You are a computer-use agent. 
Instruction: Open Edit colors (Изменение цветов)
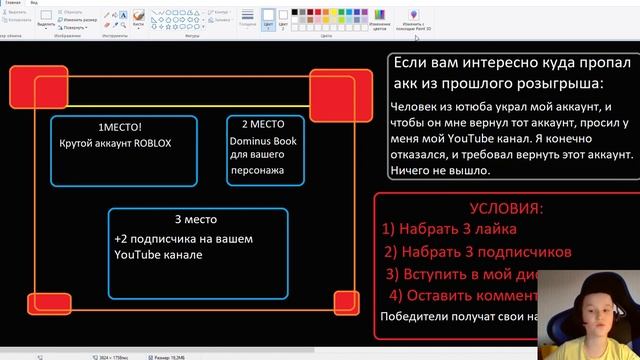(x=380, y=20)
